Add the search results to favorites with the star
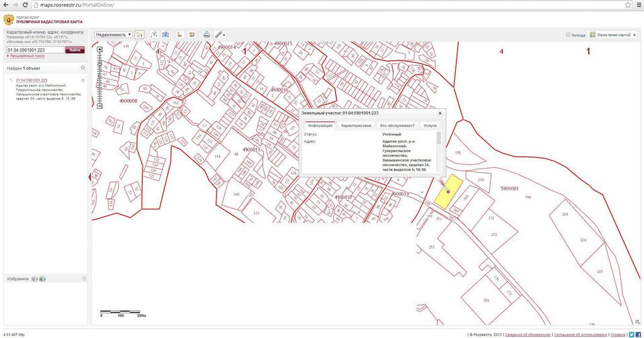644x338 pixels. tap(83, 68)
